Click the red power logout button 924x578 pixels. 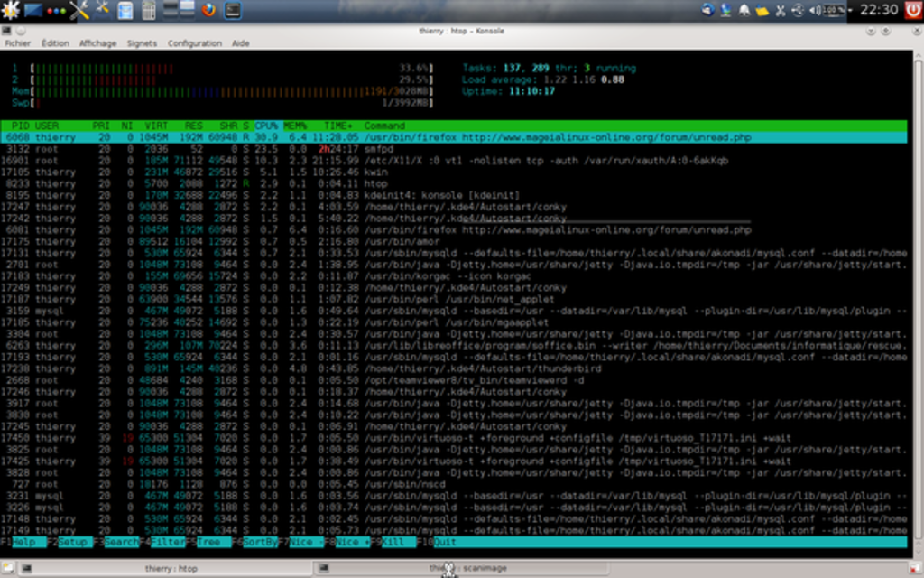913,10
